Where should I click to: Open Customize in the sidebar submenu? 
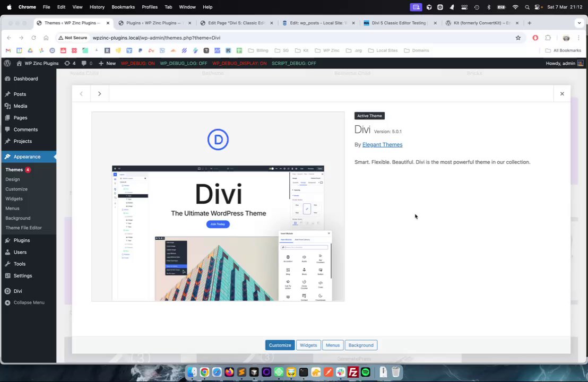click(16, 189)
